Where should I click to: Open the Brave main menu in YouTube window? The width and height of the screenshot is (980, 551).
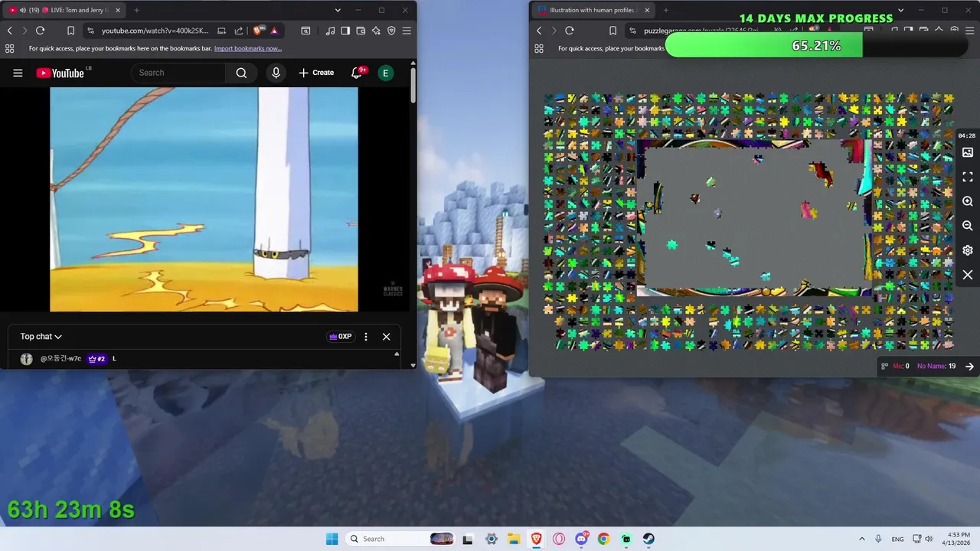click(x=407, y=31)
